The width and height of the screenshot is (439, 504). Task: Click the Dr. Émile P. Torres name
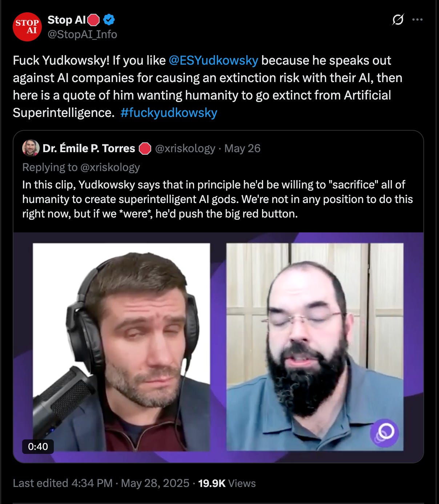pyautogui.click(x=89, y=149)
